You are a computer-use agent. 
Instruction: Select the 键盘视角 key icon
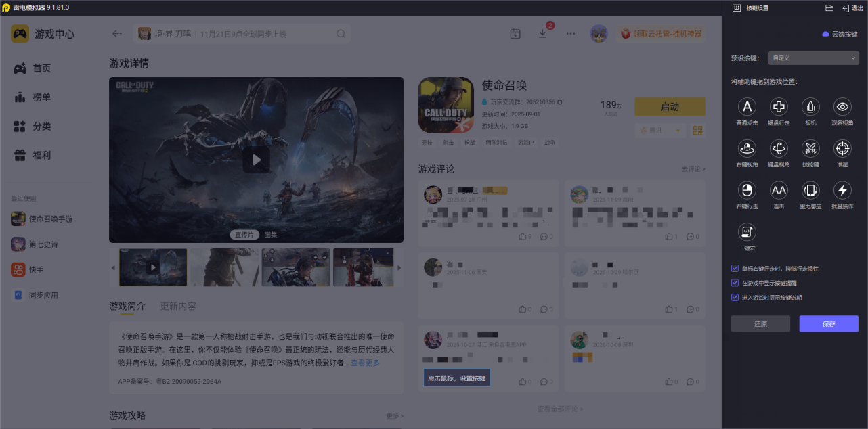(x=779, y=148)
